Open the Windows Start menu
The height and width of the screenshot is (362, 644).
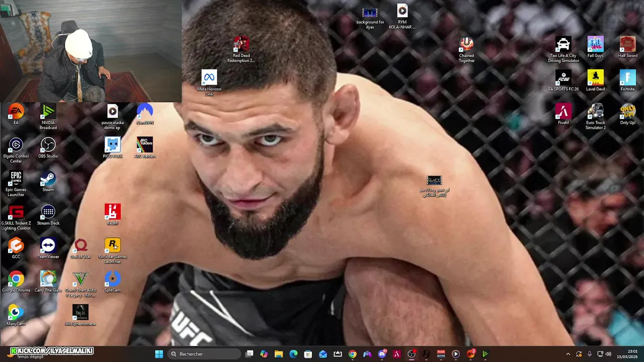[159, 354]
